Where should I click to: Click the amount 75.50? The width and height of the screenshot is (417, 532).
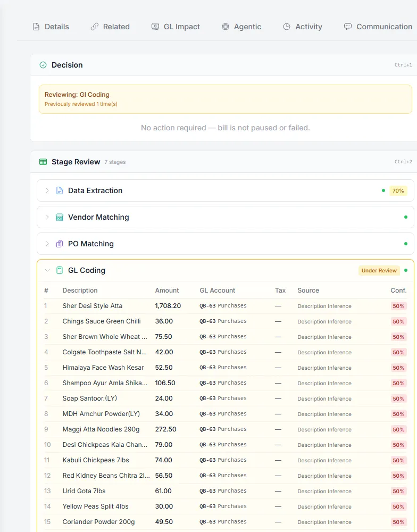coord(163,337)
